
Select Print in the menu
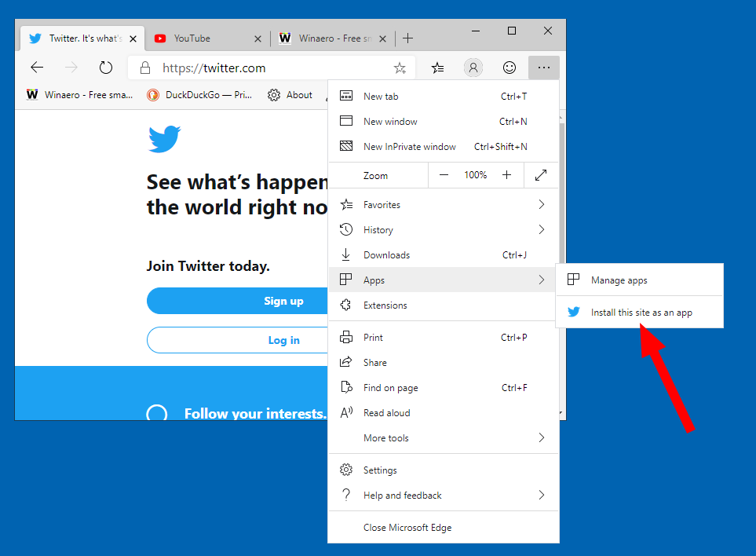point(443,337)
